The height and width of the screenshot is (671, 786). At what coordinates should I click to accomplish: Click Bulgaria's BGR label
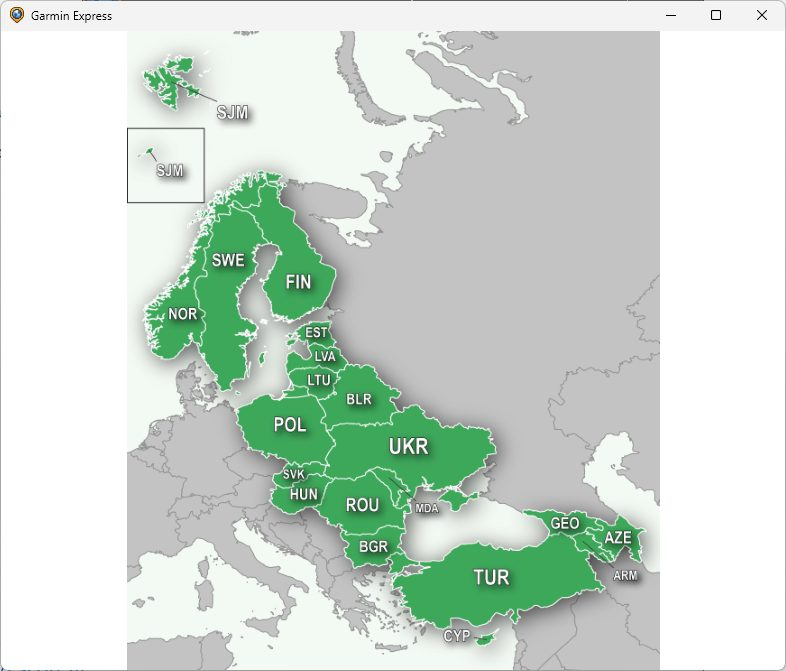pos(373,547)
